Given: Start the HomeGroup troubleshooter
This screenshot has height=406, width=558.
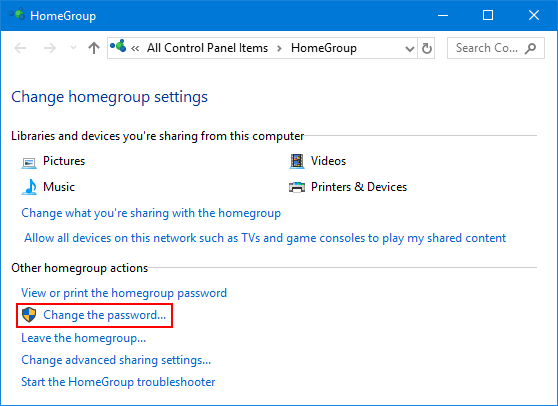Looking at the screenshot, I should [118, 382].
